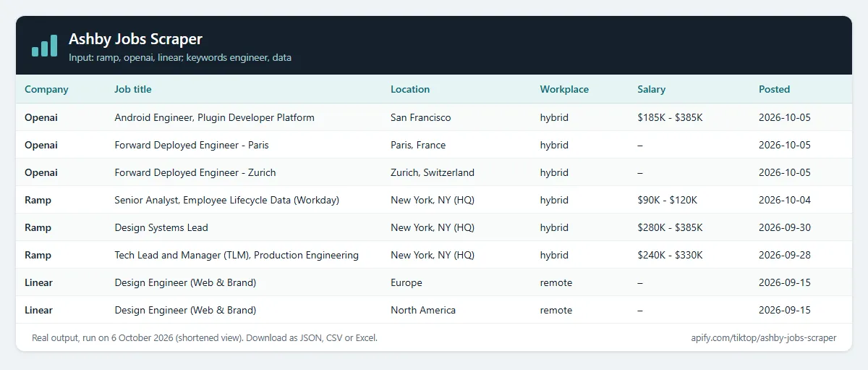
Task: Click the Paris, France location cell
Action: point(418,145)
